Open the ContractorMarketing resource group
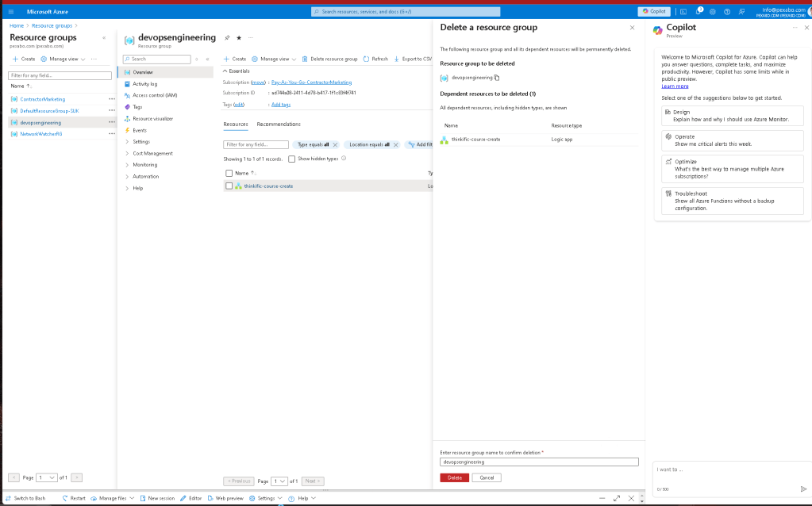The width and height of the screenshot is (812, 506). pyautogui.click(x=42, y=99)
